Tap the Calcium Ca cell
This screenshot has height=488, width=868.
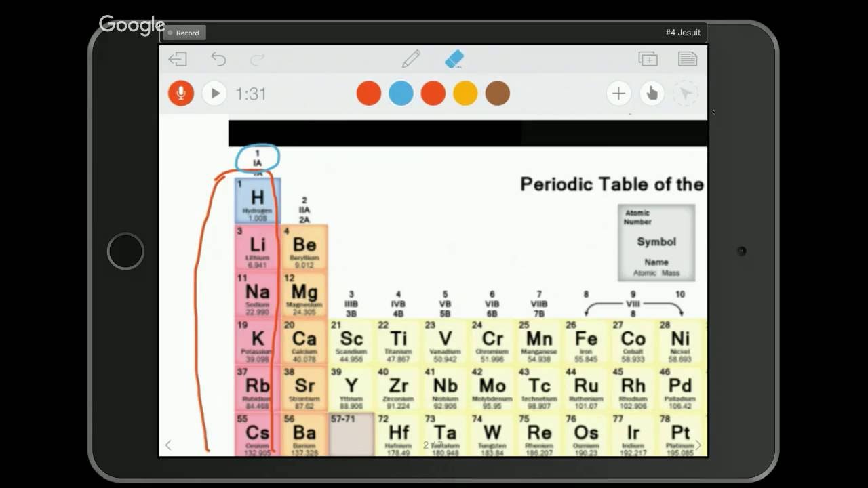coord(304,342)
